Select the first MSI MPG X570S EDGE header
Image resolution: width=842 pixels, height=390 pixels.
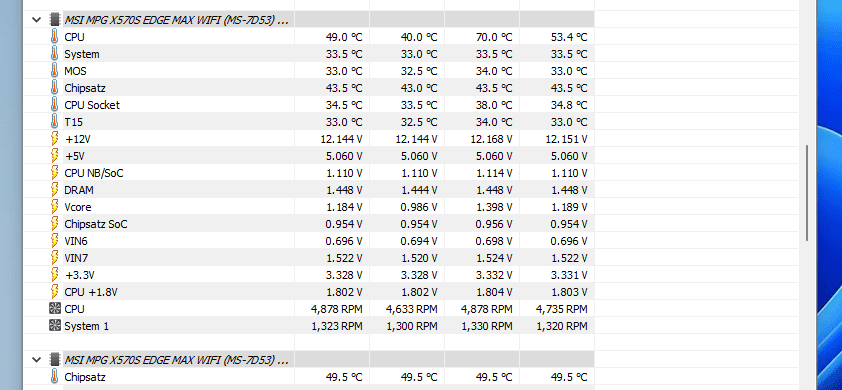177,20
